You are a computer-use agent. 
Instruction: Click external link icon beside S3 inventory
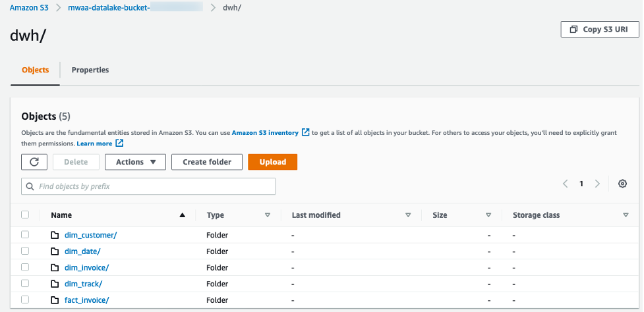pos(305,132)
